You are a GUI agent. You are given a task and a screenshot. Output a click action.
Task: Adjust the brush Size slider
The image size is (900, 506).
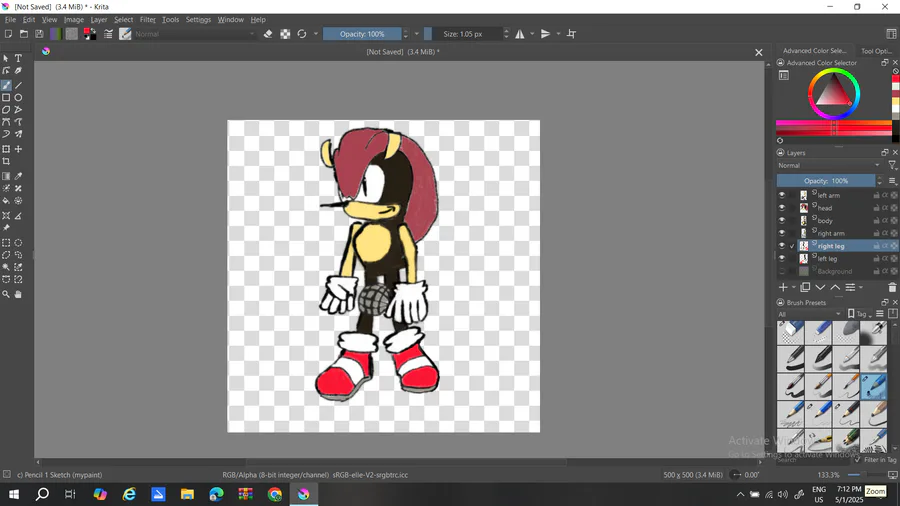463,34
